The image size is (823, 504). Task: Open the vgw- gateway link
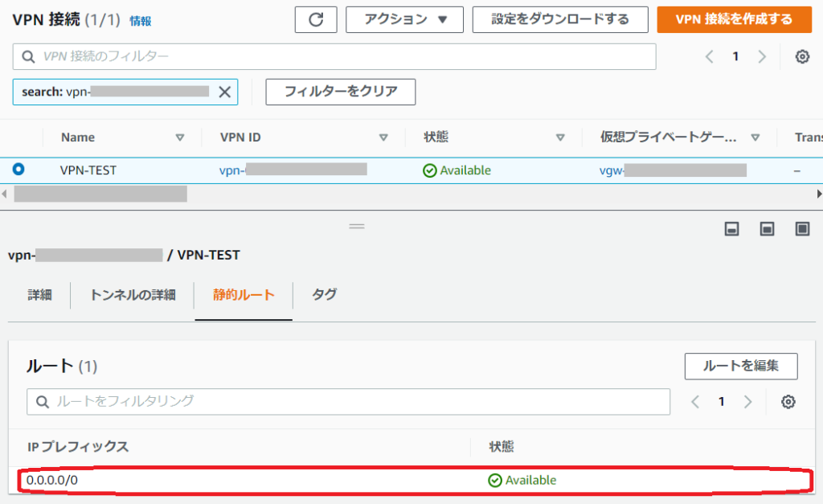pos(673,170)
